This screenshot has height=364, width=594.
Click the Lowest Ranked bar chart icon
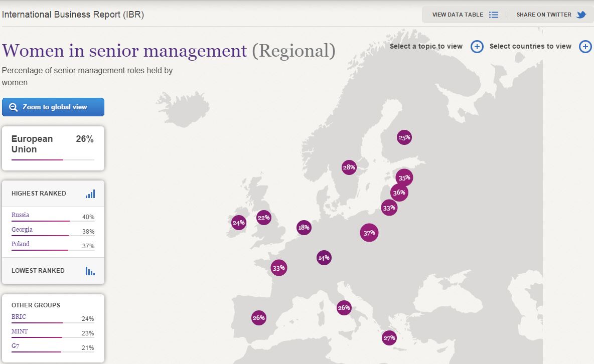pos(90,271)
